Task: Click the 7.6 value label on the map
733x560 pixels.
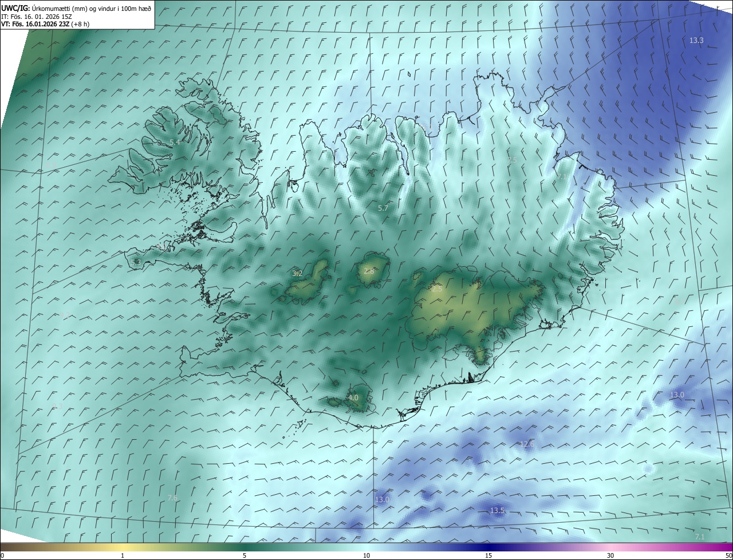Action: click(172, 498)
